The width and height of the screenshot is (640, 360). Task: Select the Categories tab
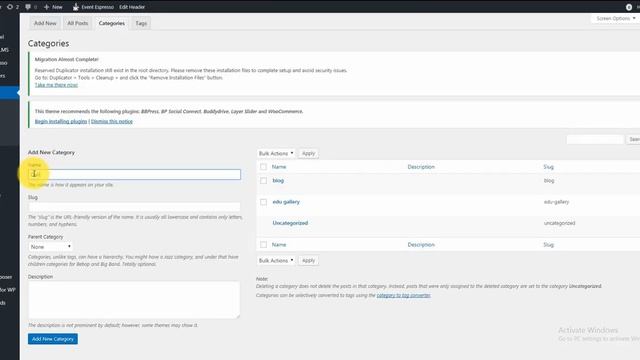[x=111, y=23]
